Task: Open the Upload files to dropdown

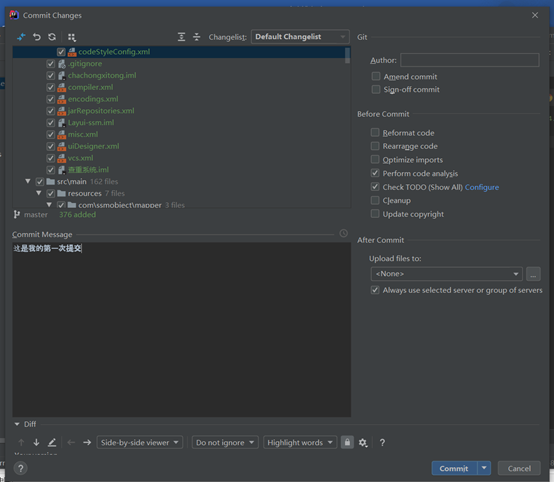Action: click(447, 274)
